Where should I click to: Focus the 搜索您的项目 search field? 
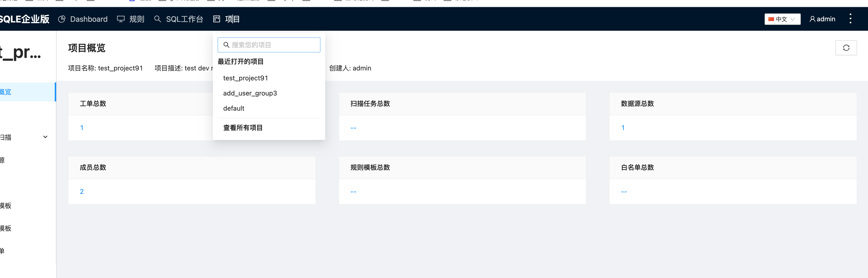click(x=269, y=45)
